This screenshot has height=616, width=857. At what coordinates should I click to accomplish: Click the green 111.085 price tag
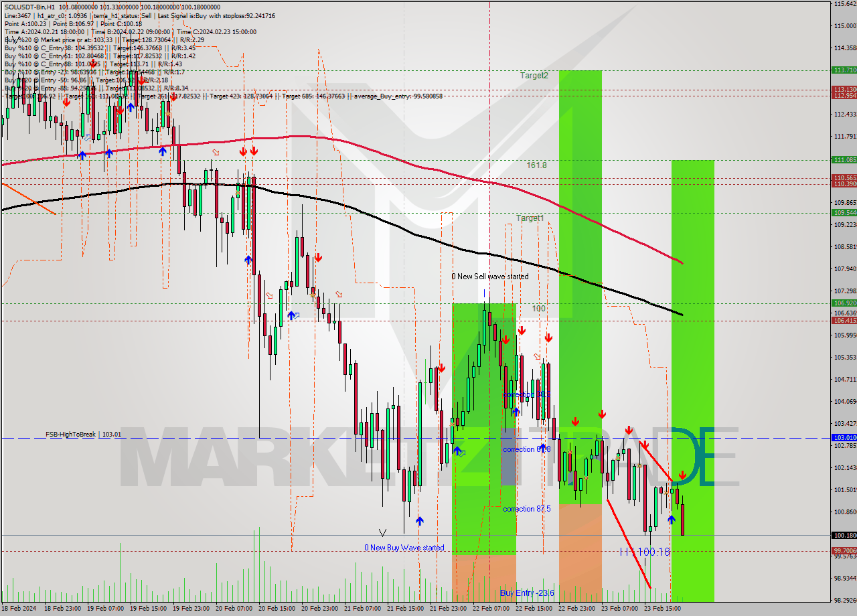pos(844,159)
